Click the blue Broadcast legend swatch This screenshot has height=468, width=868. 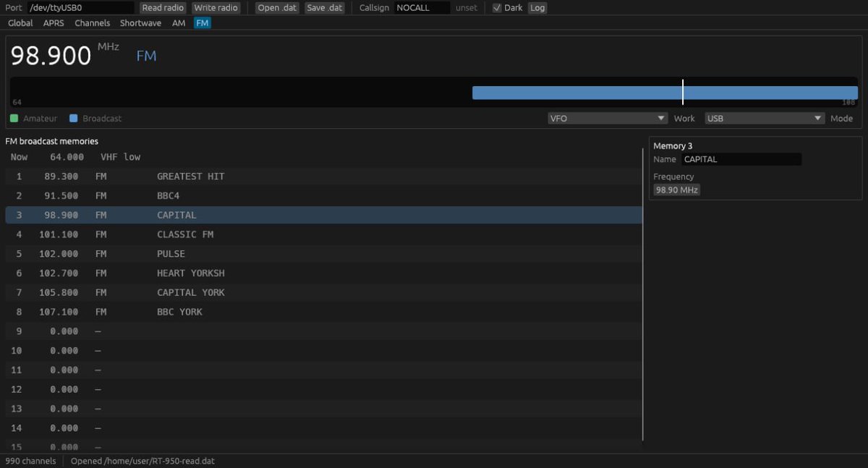click(x=73, y=118)
